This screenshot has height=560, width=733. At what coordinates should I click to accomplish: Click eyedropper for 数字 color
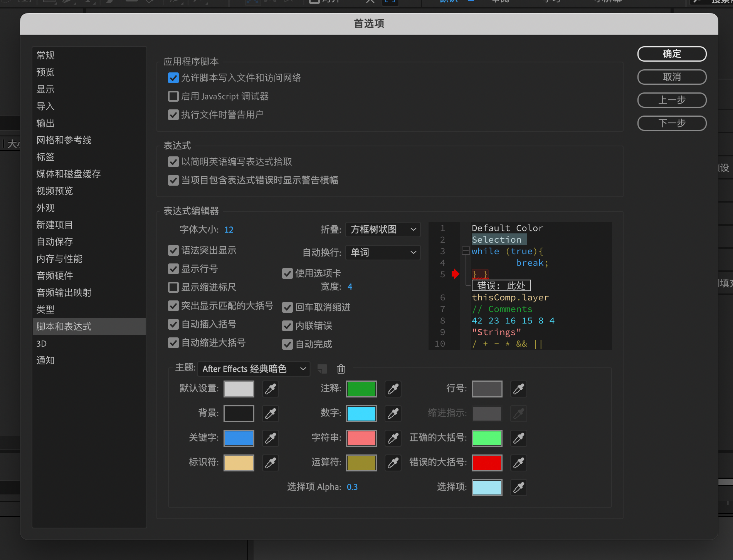pos(393,414)
